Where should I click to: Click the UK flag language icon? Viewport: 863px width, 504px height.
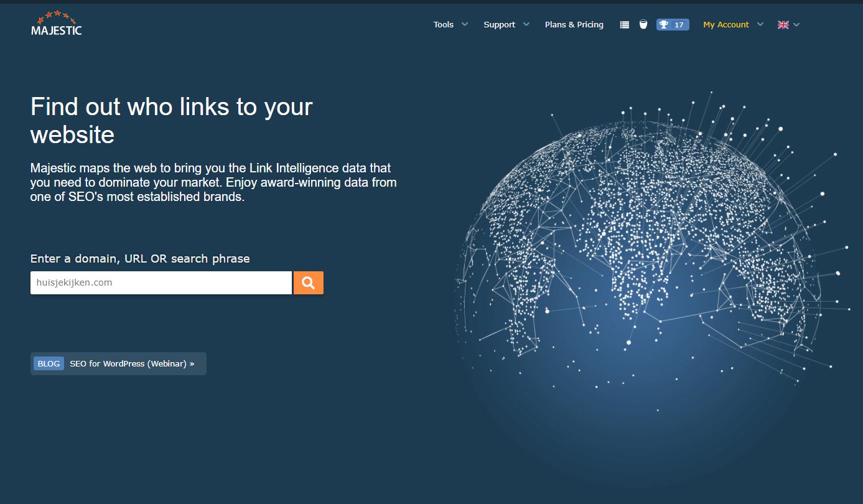[x=783, y=25]
